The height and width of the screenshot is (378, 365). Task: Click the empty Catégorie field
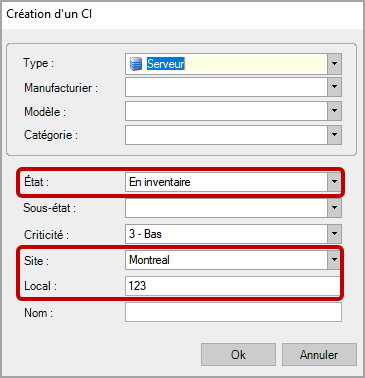click(x=226, y=135)
